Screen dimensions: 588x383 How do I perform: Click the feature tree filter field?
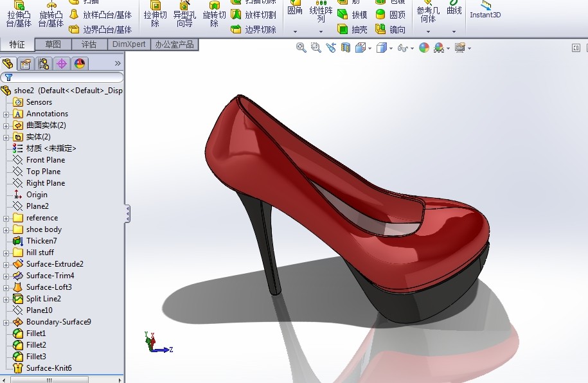tap(62, 77)
